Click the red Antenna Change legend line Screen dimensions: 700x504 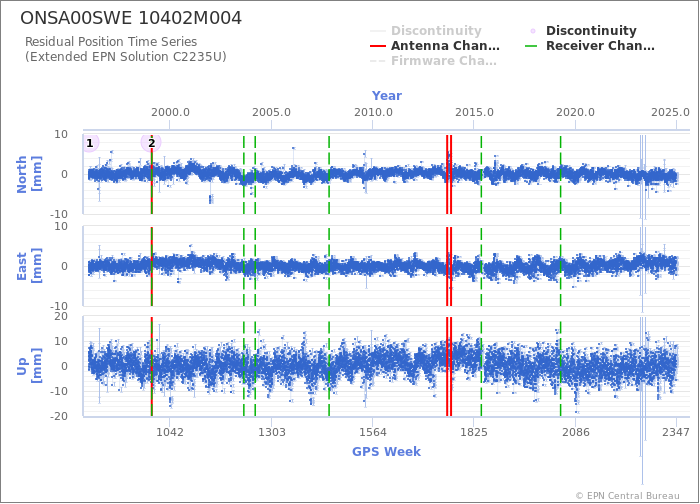coord(378,46)
